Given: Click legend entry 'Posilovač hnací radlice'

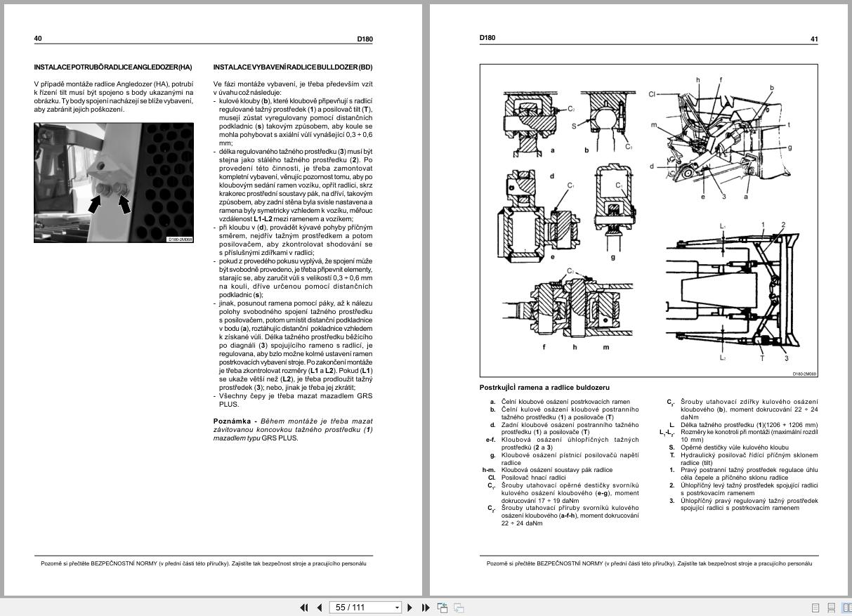Looking at the screenshot, I should [533, 478].
